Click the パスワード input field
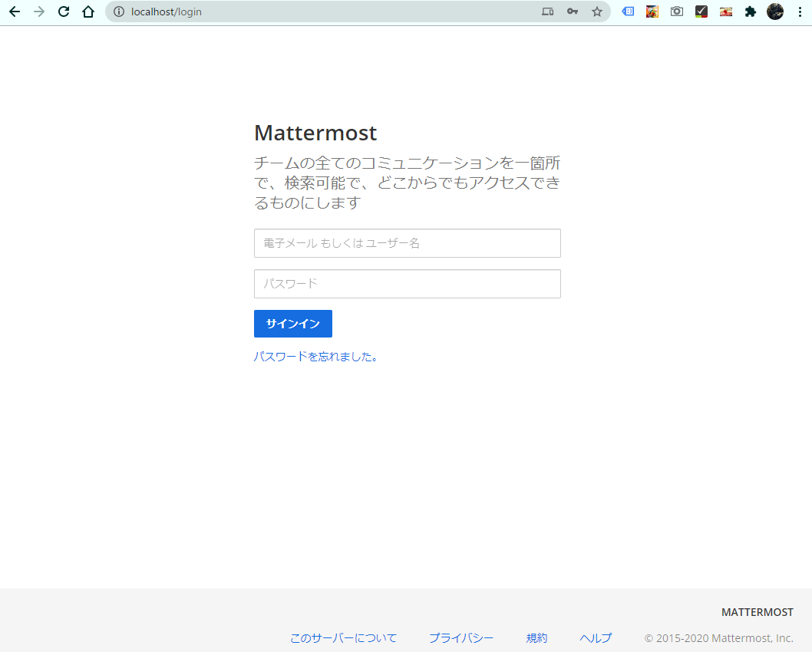The image size is (812, 652). 407,284
